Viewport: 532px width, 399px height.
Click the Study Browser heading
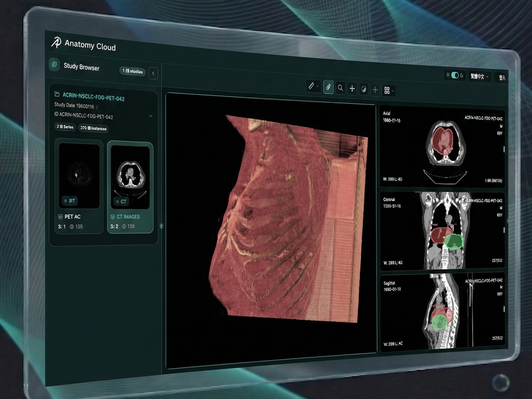coord(81,67)
